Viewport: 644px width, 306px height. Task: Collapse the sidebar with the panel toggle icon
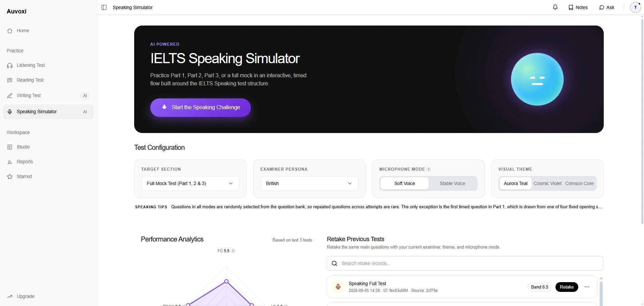click(104, 7)
